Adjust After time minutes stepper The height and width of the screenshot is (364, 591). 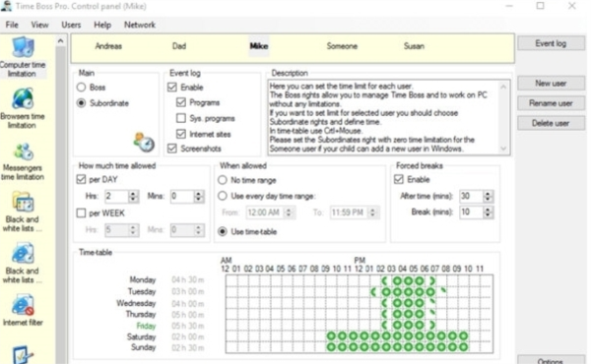coord(488,196)
